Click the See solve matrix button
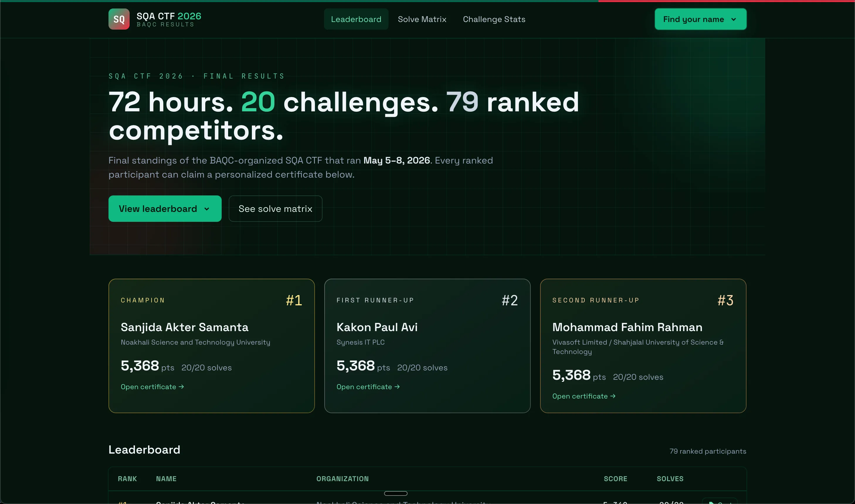The height and width of the screenshot is (504, 855). click(275, 209)
